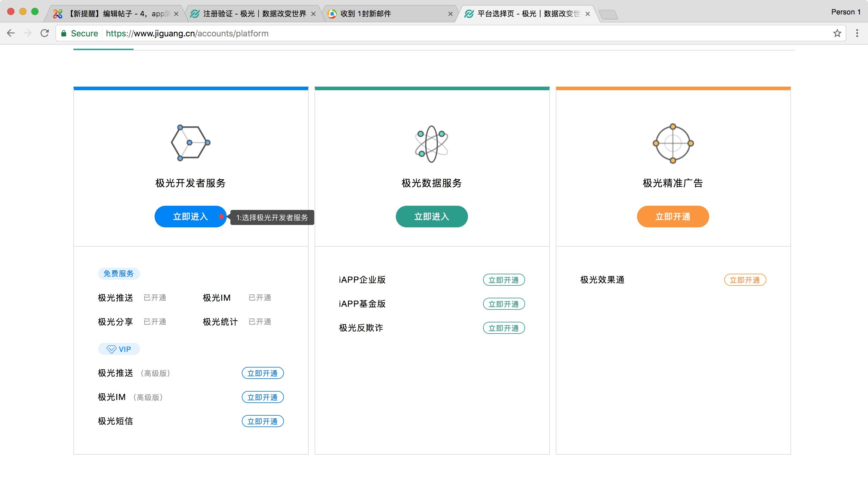868x477 pixels.
Task: Open Chrome three-dot menu
Action: click(857, 33)
